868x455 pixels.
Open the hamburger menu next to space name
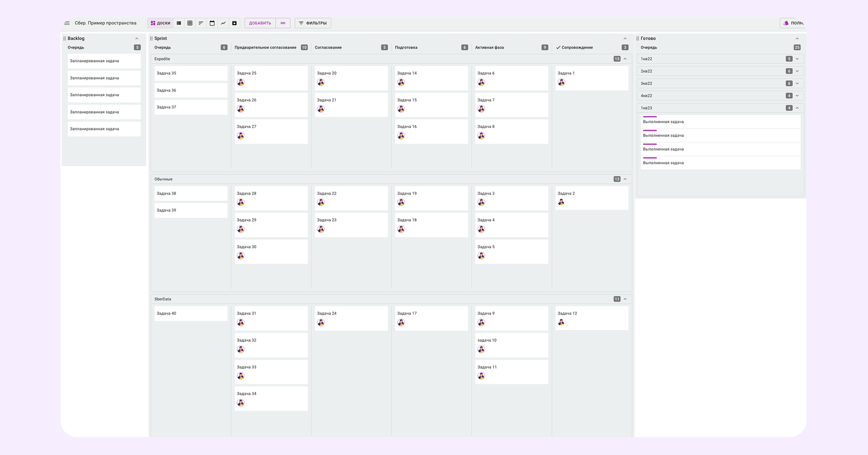pos(67,23)
